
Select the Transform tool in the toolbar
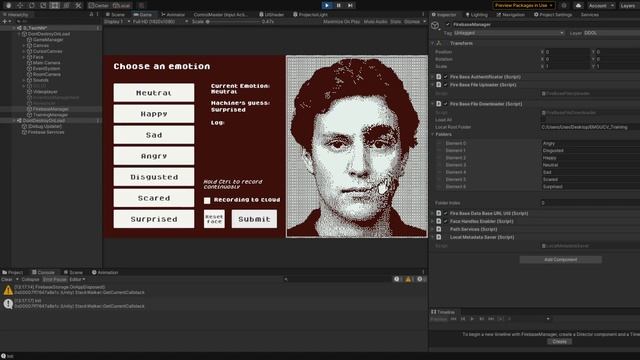66,6
